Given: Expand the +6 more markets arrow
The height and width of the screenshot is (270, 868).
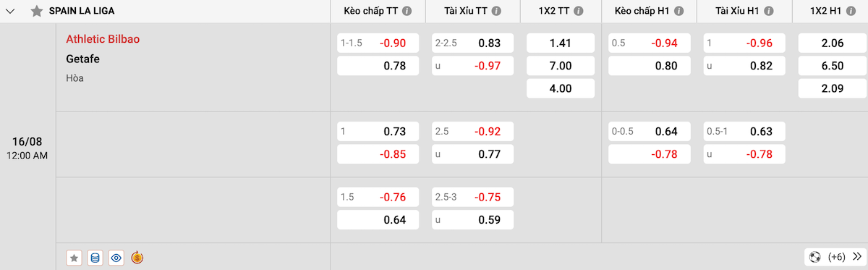Looking at the screenshot, I should pyautogui.click(x=857, y=257).
